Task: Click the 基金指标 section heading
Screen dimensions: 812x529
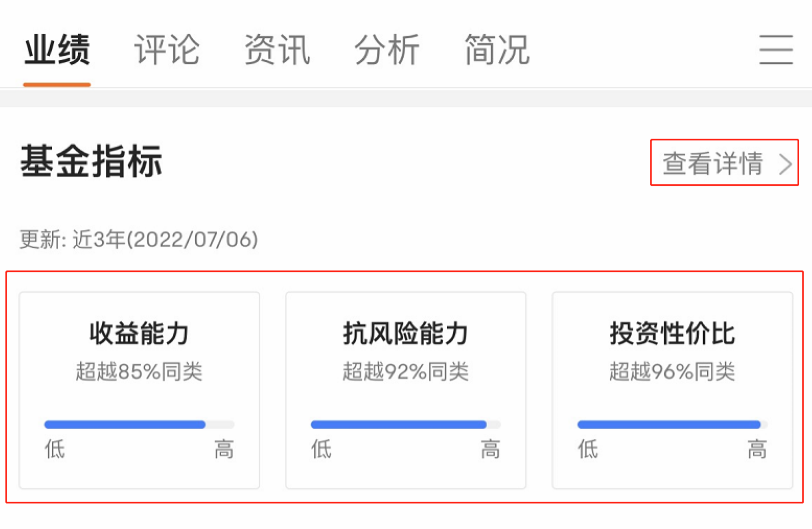Action: click(91, 161)
